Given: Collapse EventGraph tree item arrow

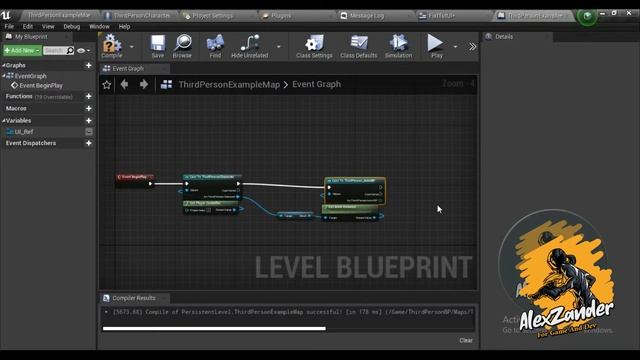Looking at the screenshot, I should click(4, 76).
